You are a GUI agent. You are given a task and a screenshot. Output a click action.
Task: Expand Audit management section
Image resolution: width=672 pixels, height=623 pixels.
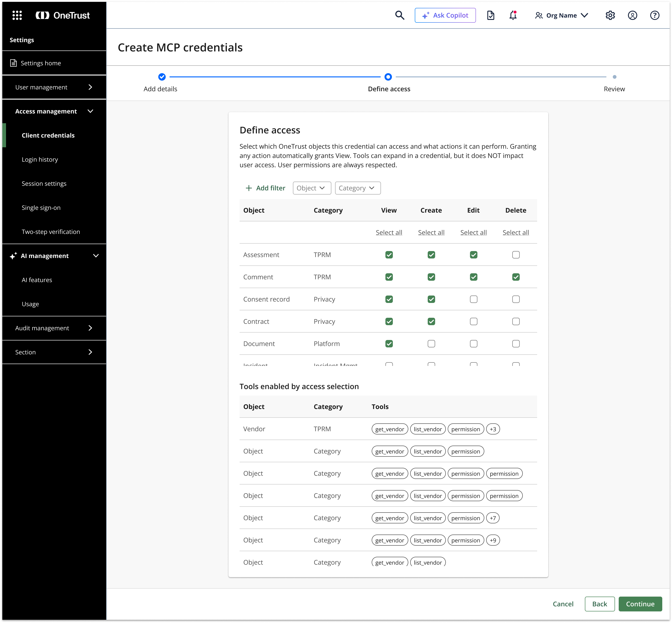point(54,328)
